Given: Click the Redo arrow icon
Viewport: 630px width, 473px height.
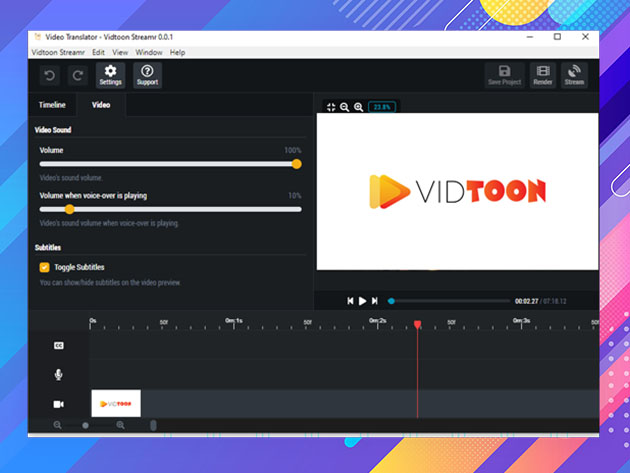Looking at the screenshot, I should pos(78,75).
